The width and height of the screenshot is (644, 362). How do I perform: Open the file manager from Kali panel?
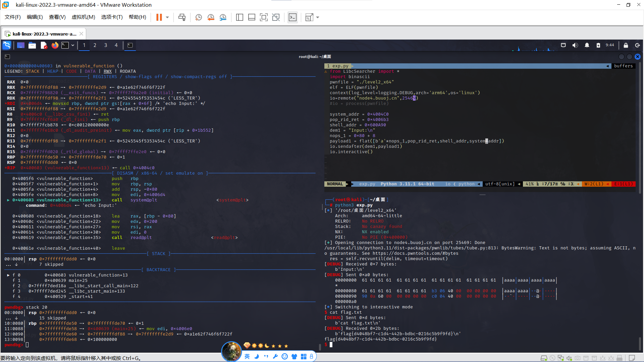click(x=32, y=45)
